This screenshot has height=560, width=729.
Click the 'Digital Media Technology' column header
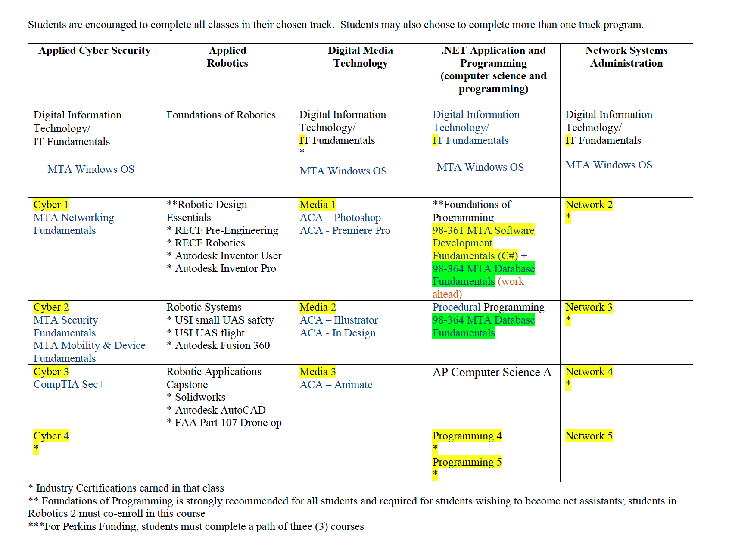[360, 57]
